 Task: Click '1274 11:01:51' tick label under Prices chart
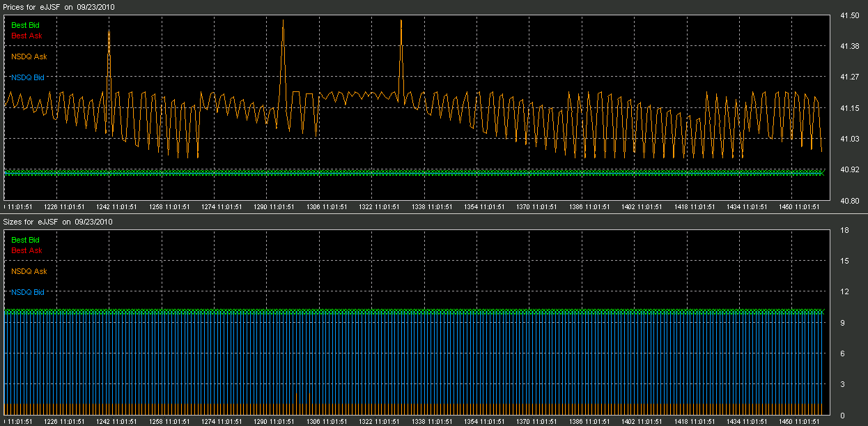(x=222, y=207)
